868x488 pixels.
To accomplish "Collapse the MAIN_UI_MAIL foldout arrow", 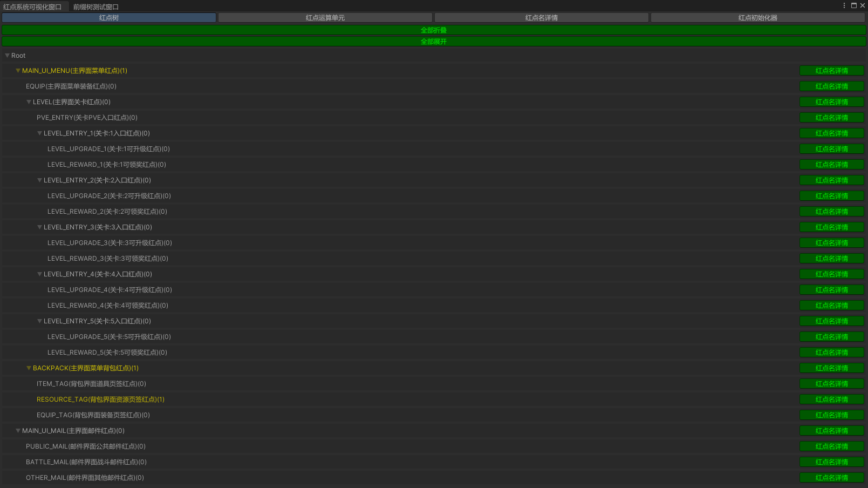I will tap(18, 431).
